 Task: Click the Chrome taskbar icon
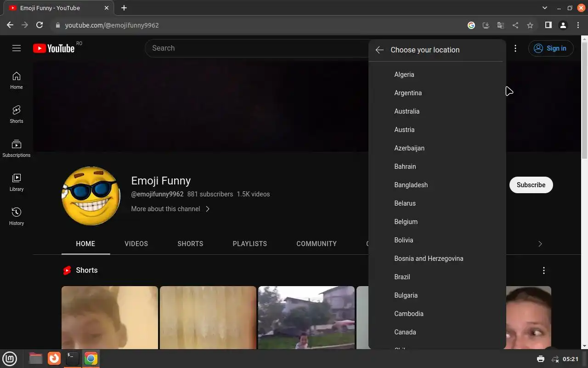point(91,358)
